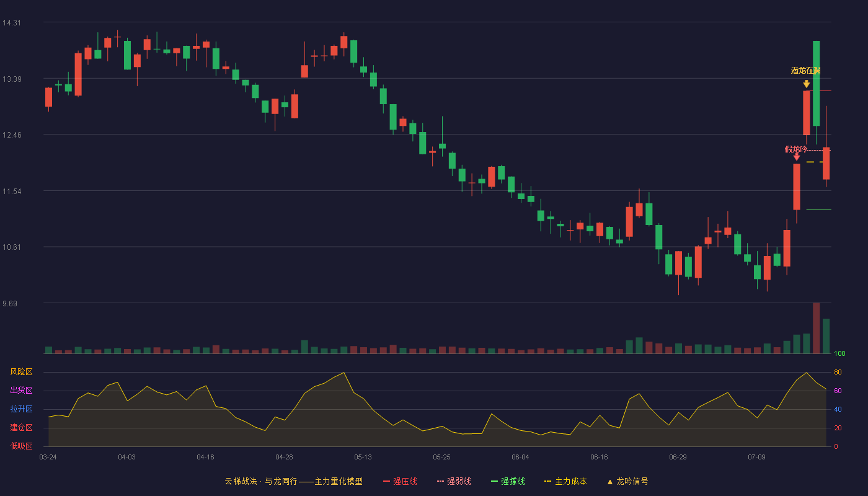
Task: Toggle the 主力成本 legend item
Action: pyautogui.click(x=565, y=481)
